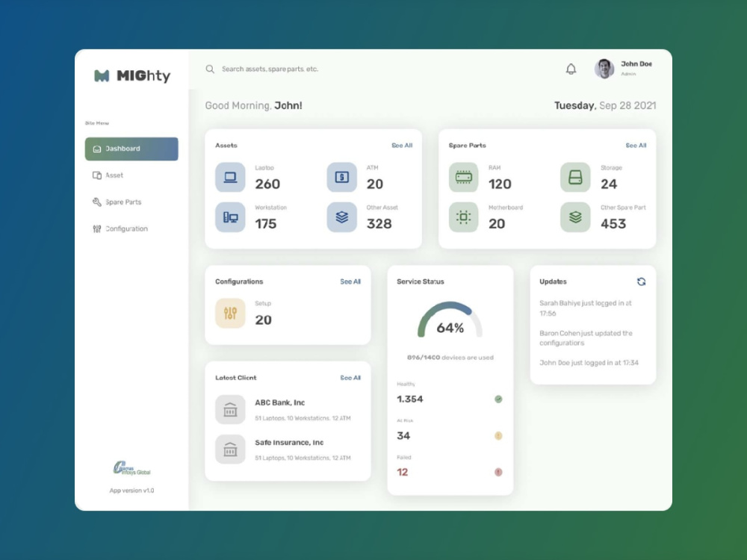
Task: Click the Workstation asset icon
Action: tap(230, 217)
